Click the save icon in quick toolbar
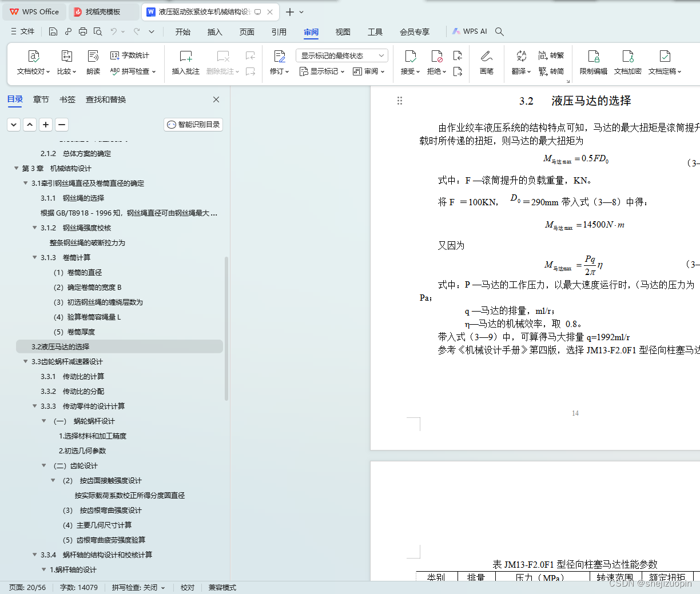Screen dimensions: 700x594 (x=53, y=31)
